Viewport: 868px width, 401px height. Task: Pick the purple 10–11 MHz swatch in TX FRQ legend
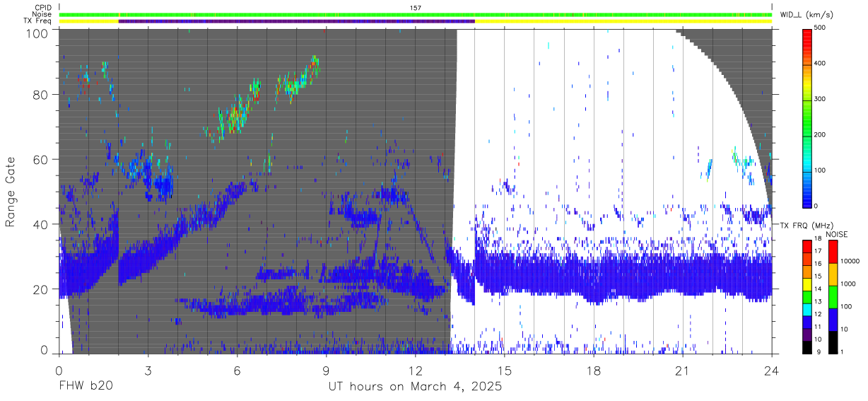[x=807, y=334]
